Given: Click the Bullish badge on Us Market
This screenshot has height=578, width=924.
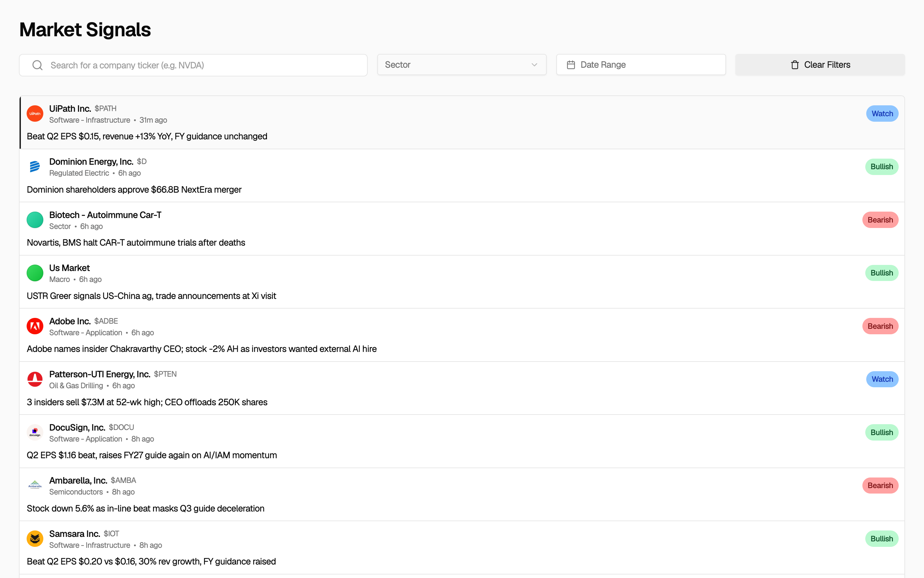Looking at the screenshot, I should 882,273.
